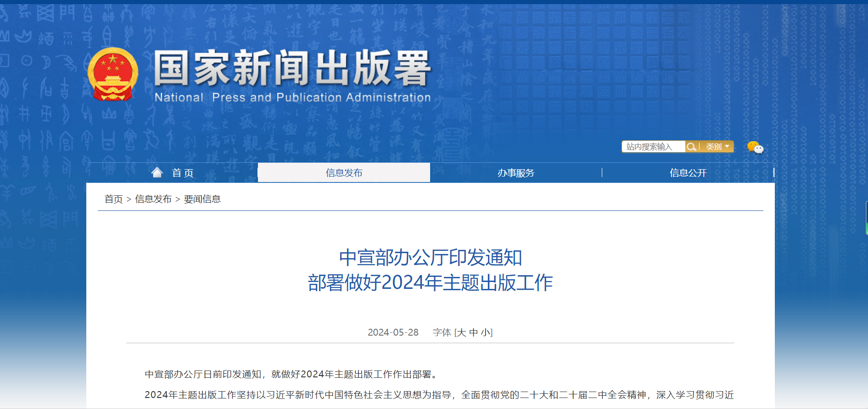The image size is (868, 409).
Task: Switch to the 信息公开 navigation tab
Action: tap(688, 173)
